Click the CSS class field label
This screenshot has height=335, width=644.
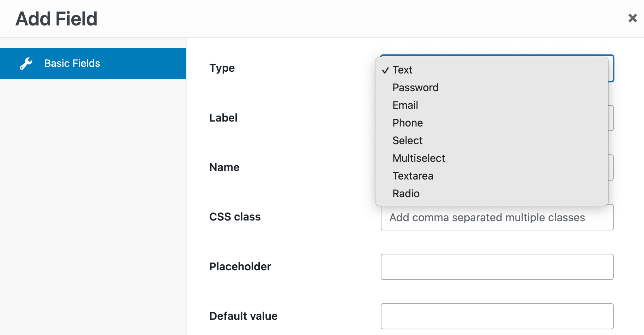235,217
